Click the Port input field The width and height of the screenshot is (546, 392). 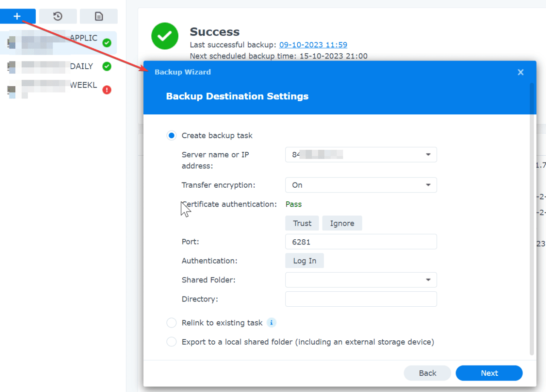click(x=361, y=242)
